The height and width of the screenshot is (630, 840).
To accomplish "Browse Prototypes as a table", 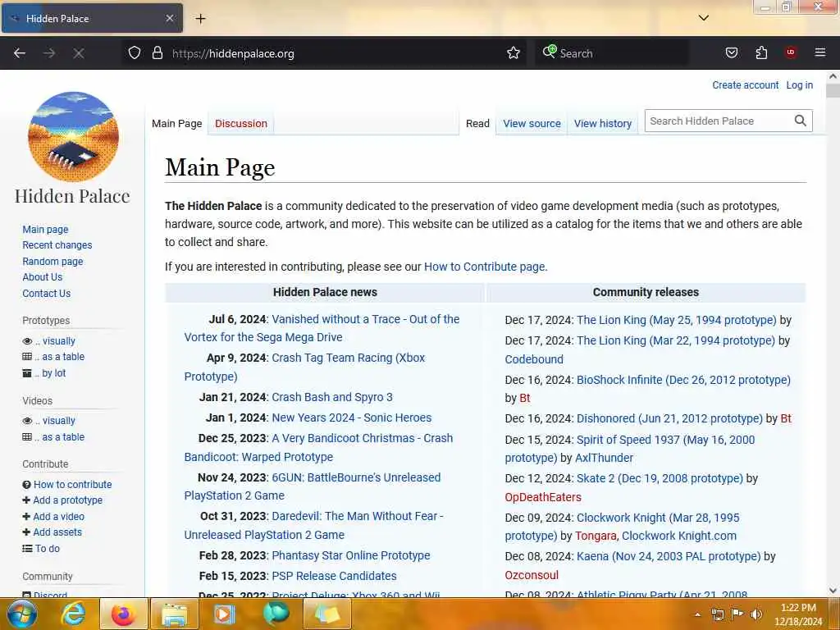I will click(x=59, y=357).
